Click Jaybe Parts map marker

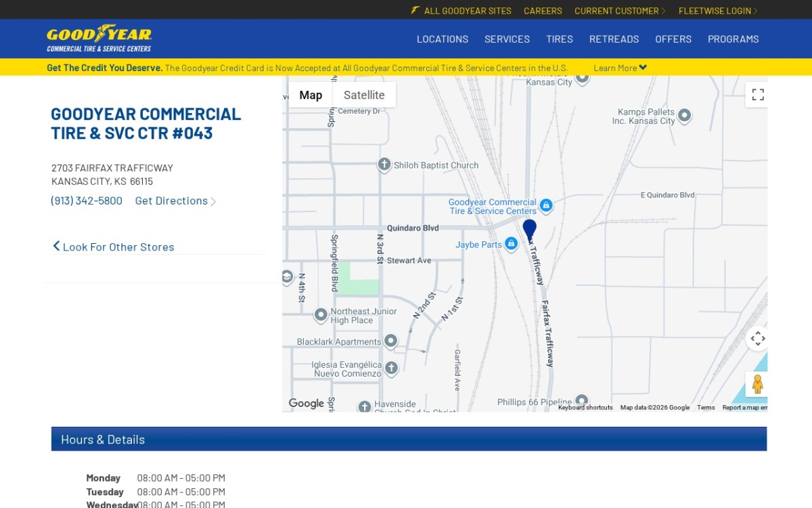(x=512, y=243)
